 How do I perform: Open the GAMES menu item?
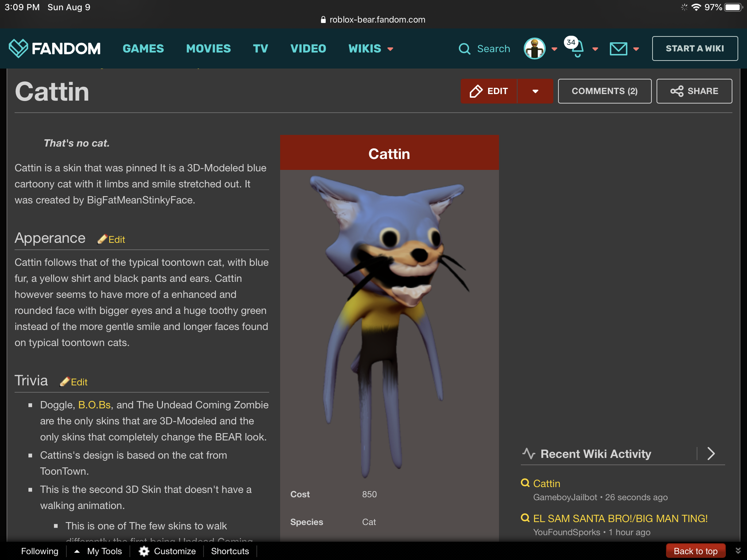(x=143, y=48)
